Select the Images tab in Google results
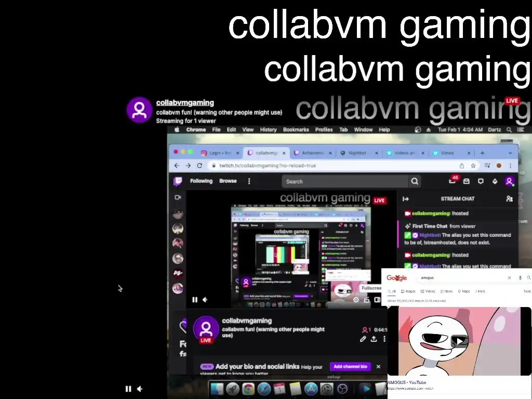The image size is (532, 399). point(408,291)
